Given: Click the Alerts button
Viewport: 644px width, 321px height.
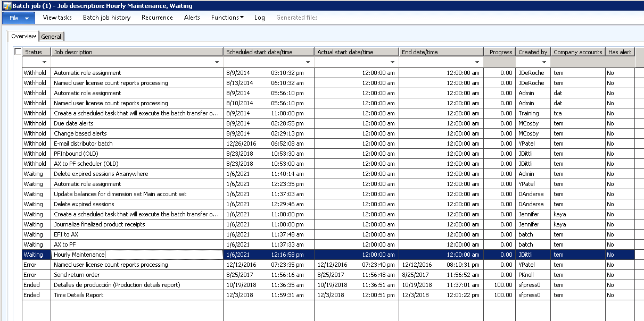Looking at the screenshot, I should [x=192, y=18].
